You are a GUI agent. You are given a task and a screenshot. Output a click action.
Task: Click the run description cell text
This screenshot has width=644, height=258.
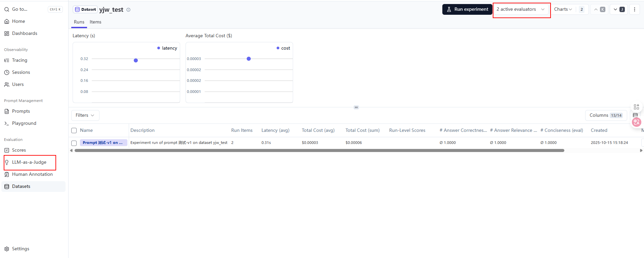pyautogui.click(x=179, y=143)
